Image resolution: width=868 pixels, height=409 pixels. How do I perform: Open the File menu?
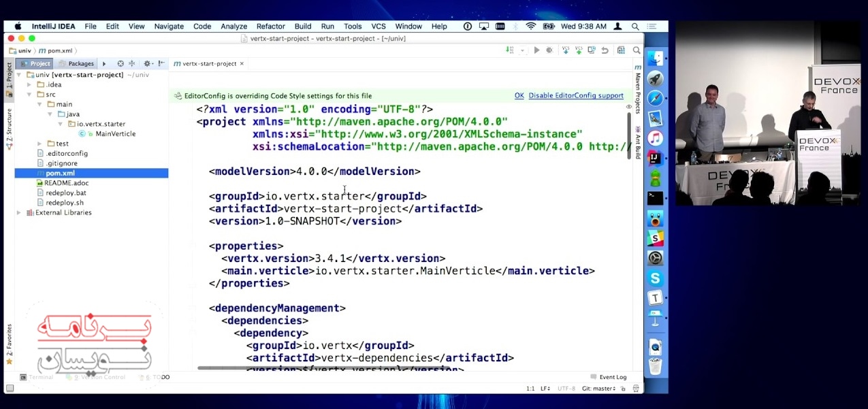coord(91,27)
